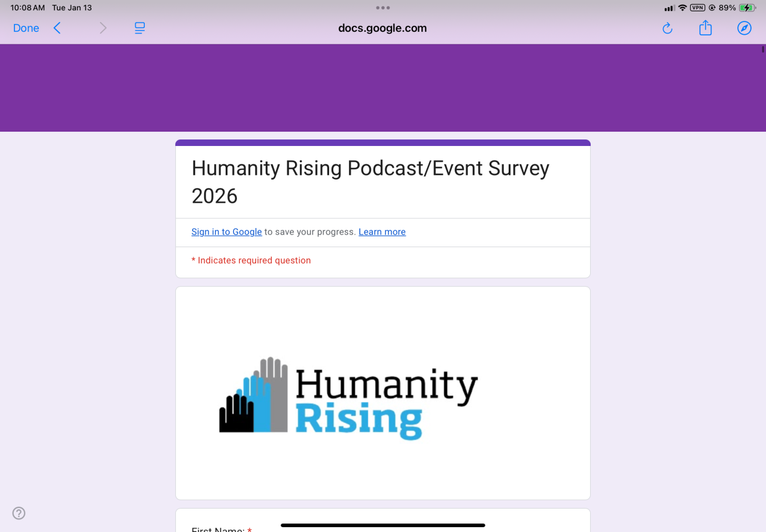Select the survey title heading text
This screenshot has height=532, width=766.
[370, 182]
